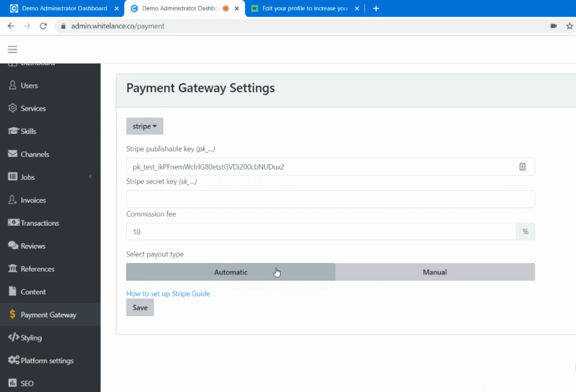Viewport: 576px width, 392px height.
Task: Focus the Stripe publishable key field
Action: click(x=330, y=167)
